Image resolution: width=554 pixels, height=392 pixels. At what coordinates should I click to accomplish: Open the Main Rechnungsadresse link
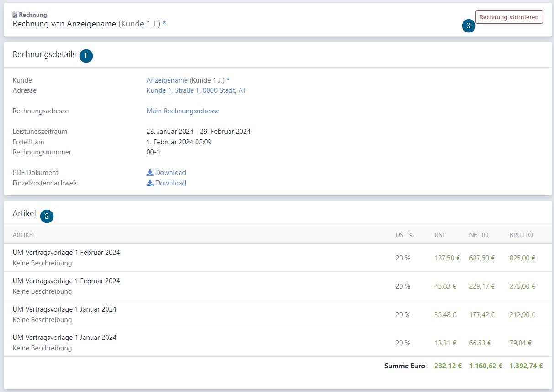[183, 111]
